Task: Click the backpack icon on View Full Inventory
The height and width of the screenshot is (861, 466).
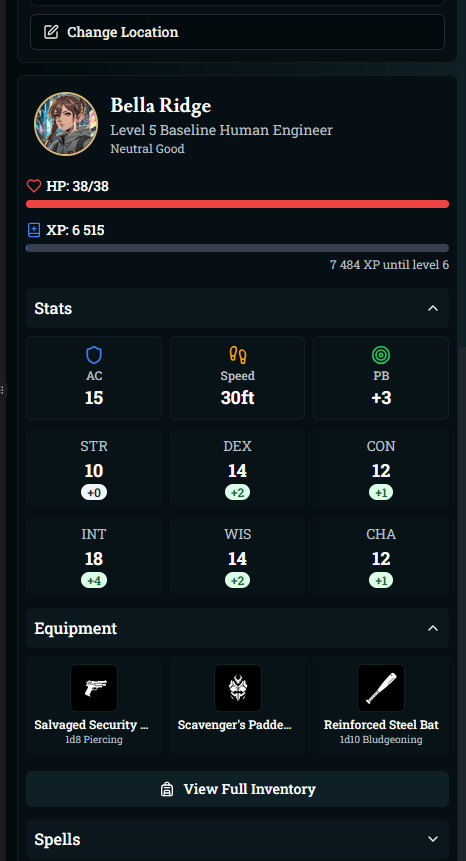Action: (167, 789)
